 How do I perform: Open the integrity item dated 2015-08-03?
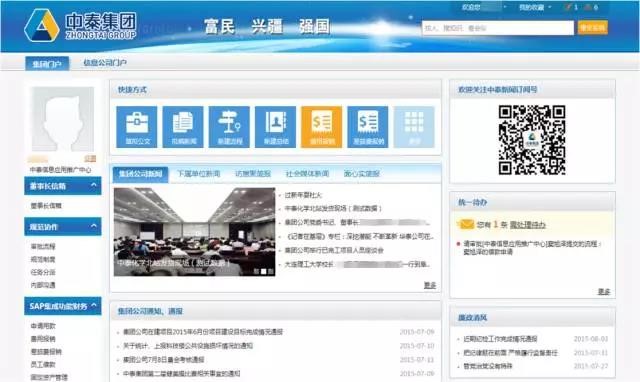pyautogui.click(x=500, y=339)
